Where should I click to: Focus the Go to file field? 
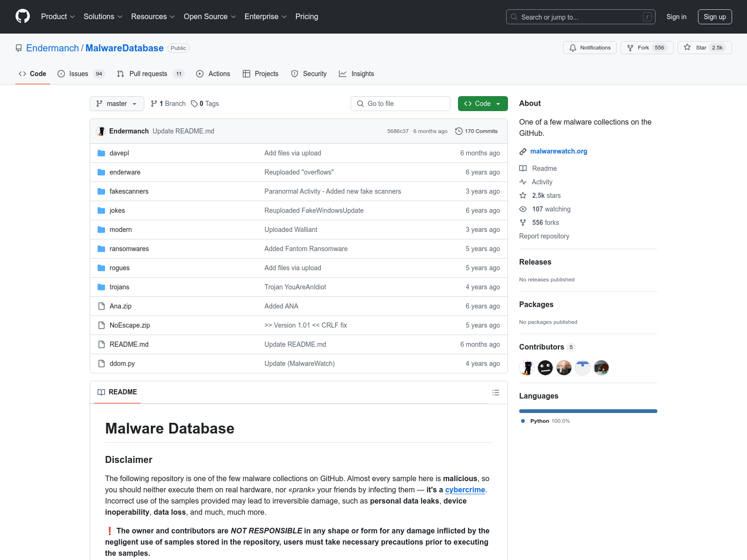[x=401, y=104]
